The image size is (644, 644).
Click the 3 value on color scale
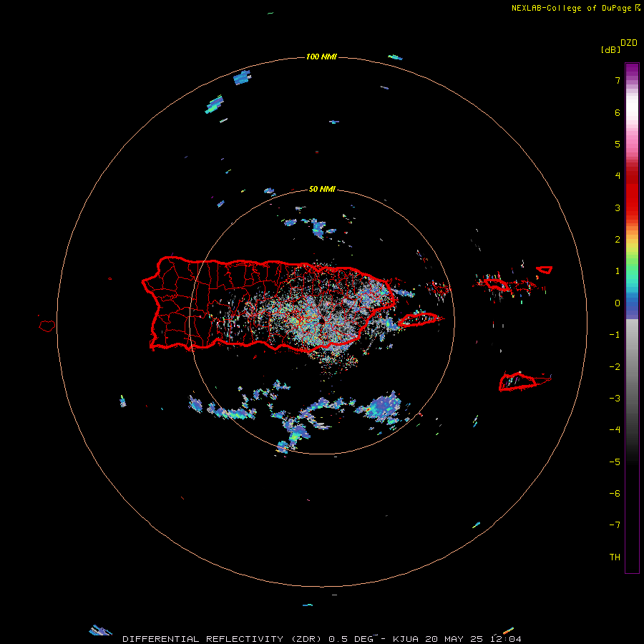(618, 208)
